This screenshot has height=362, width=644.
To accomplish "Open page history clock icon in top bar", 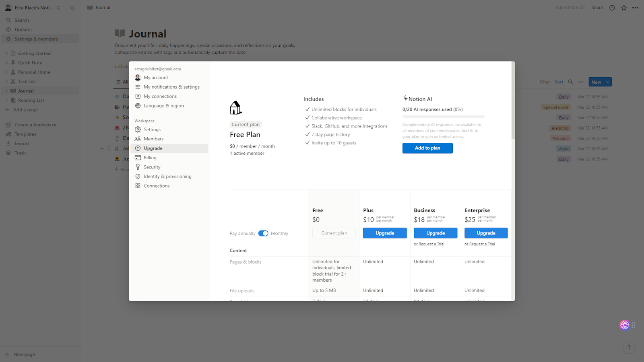I will 612,8.
